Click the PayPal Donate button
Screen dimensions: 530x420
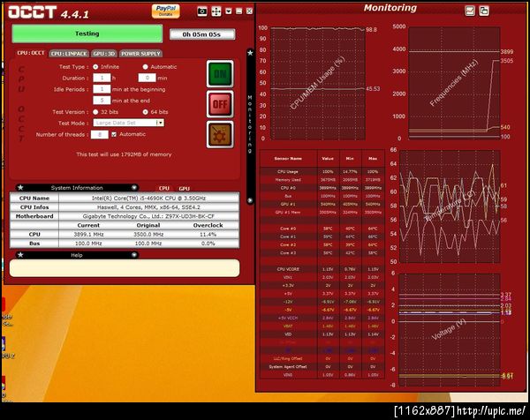point(165,11)
